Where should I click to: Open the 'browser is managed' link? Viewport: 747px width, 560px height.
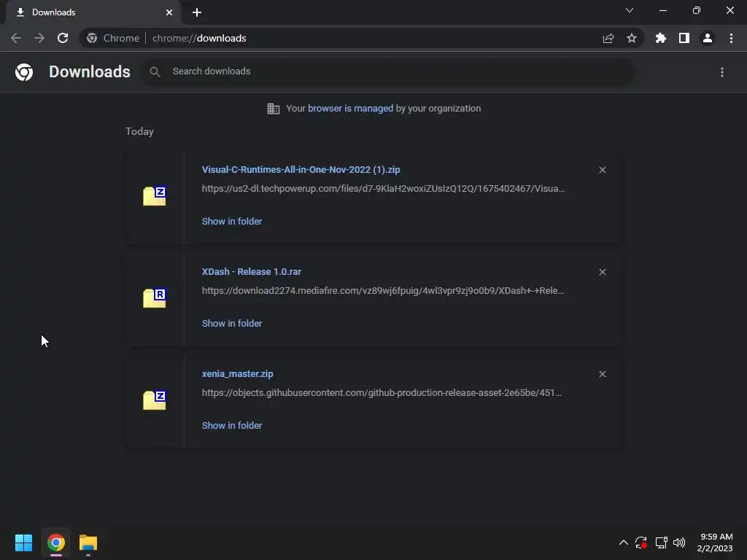tap(350, 108)
